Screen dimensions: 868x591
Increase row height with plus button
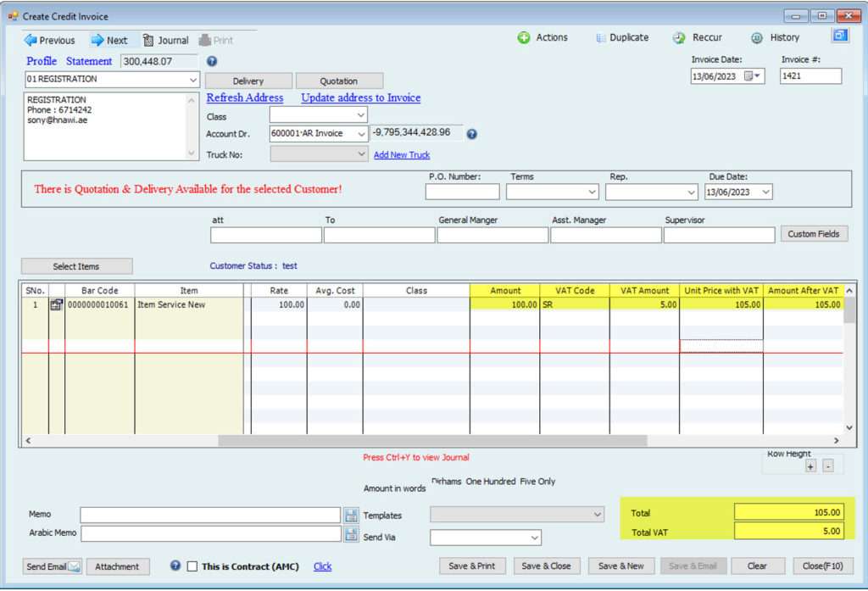point(810,466)
